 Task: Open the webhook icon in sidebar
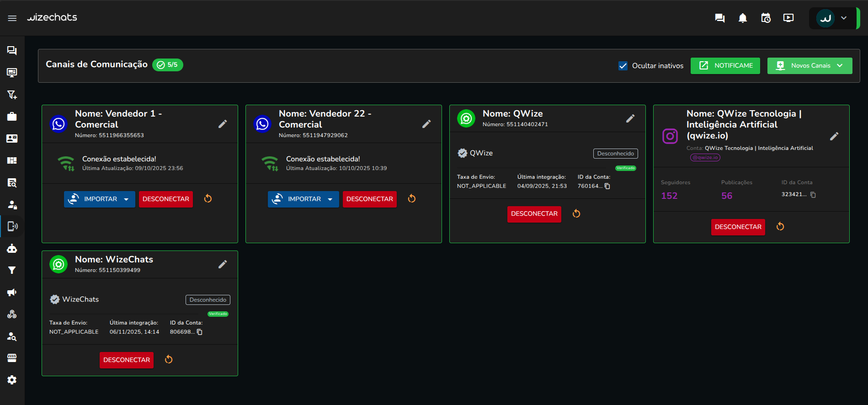point(12,314)
